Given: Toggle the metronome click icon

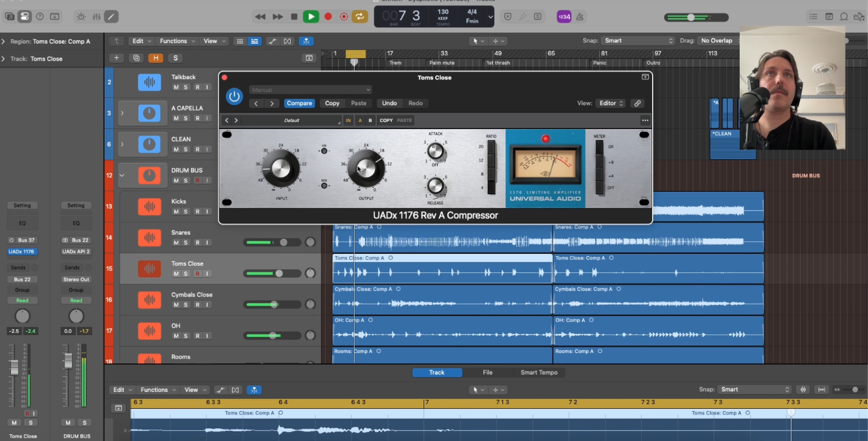Looking at the screenshot, I should pyautogui.click(x=580, y=17).
